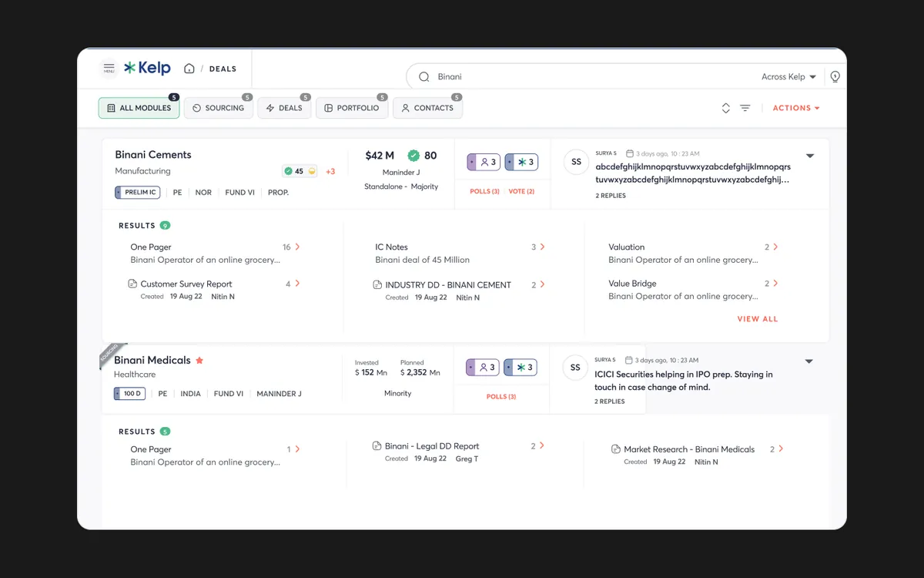Click INDUSTRY DD - BINANI CEMENT document icon
924x578 pixels.
pyautogui.click(x=377, y=284)
